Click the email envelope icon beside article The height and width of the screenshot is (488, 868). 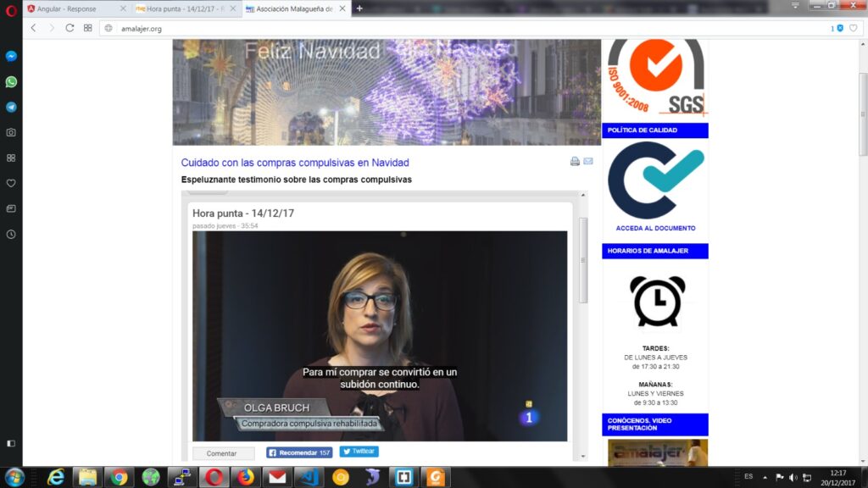[588, 162]
